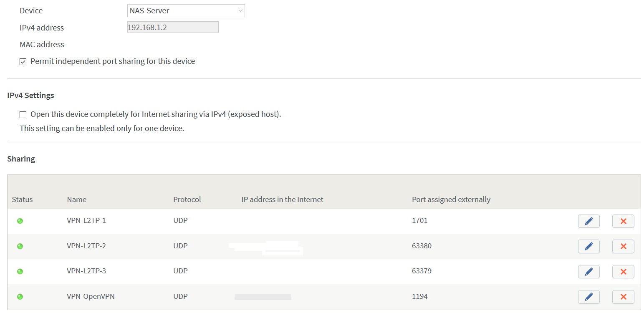Enable exposed host checkbox for IPv4

click(x=23, y=114)
